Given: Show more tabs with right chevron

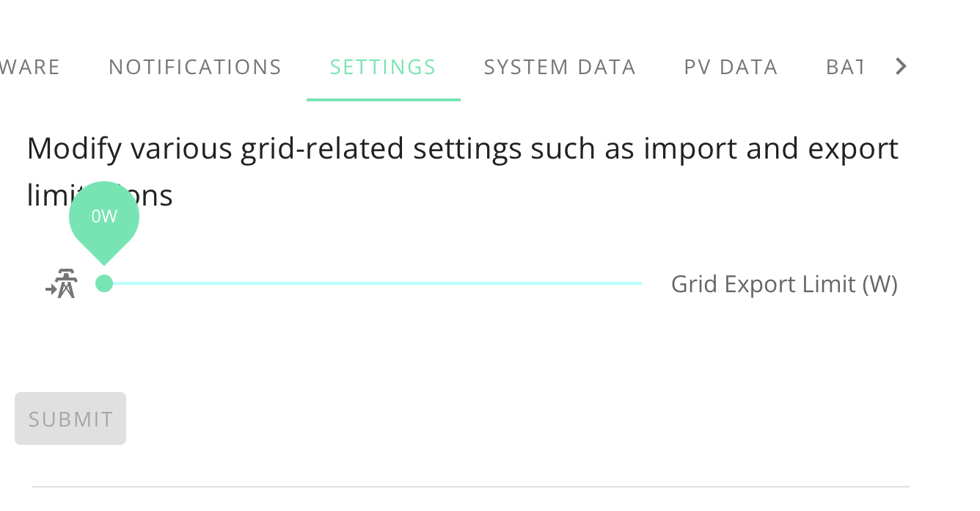Looking at the screenshot, I should [902, 67].
